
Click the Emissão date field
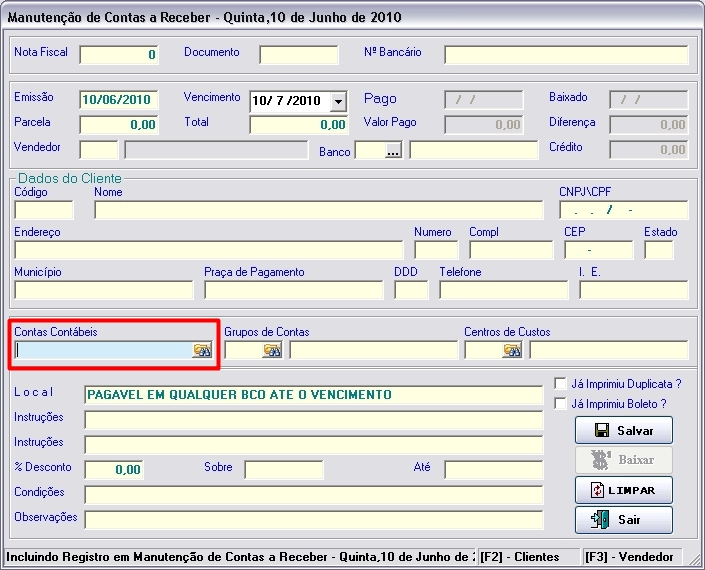tap(118, 100)
